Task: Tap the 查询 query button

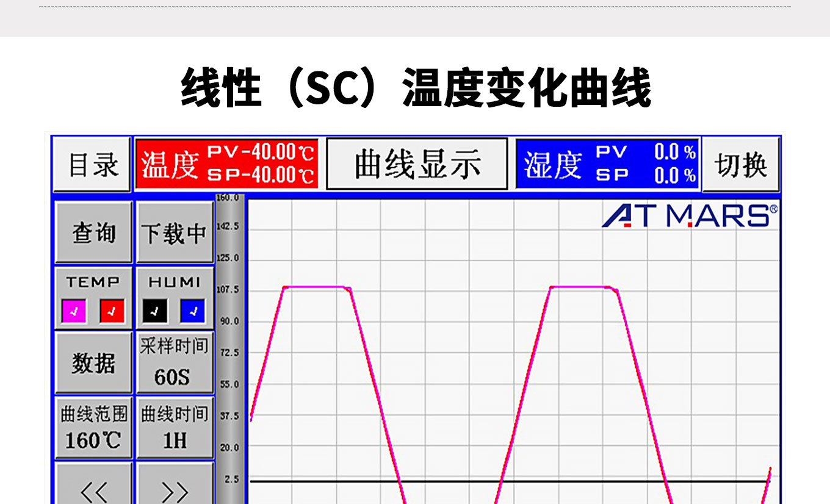Action: pos(93,232)
